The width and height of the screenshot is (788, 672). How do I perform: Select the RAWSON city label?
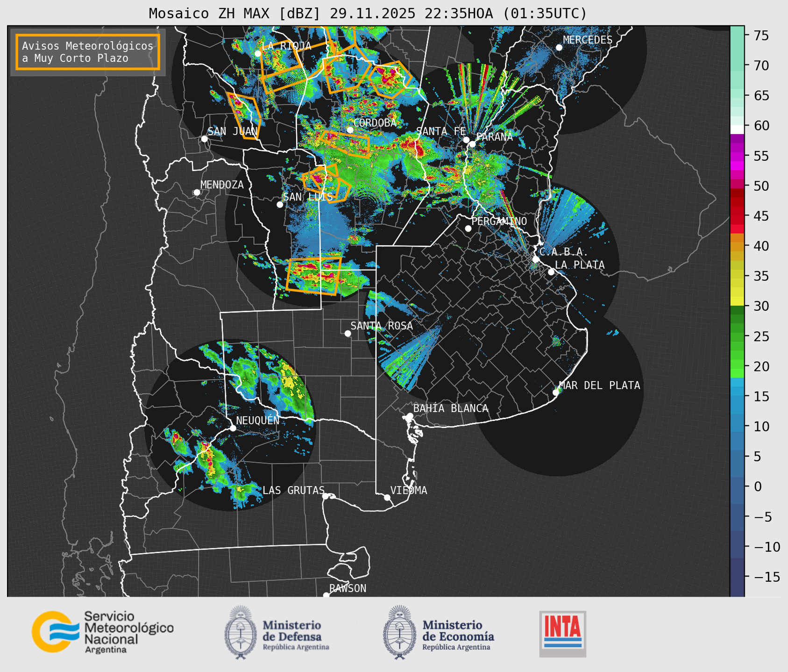click(348, 588)
